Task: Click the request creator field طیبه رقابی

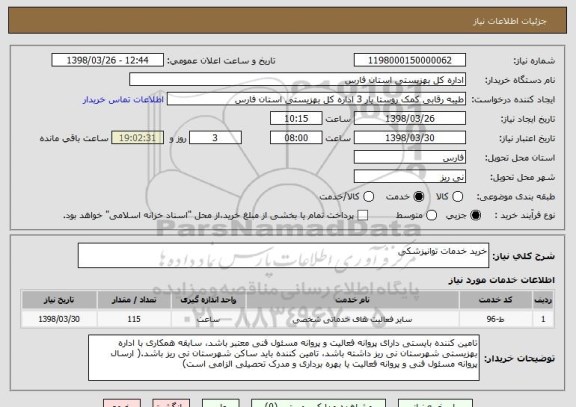Action: coord(316,99)
